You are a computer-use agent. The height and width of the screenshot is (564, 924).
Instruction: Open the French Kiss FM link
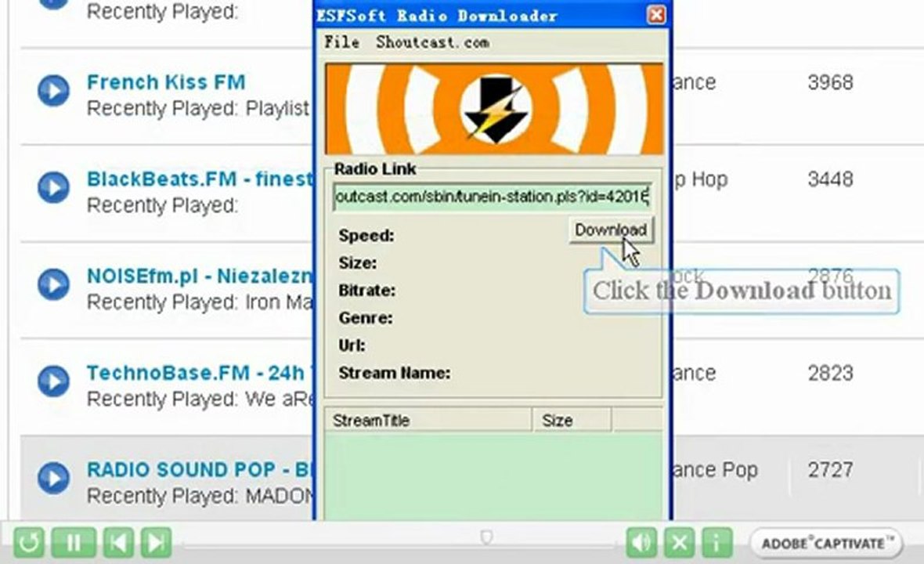coord(166,82)
